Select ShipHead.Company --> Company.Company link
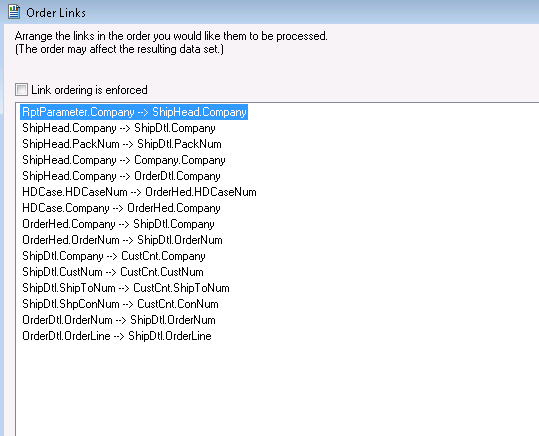The height and width of the screenshot is (436, 539). point(124,160)
